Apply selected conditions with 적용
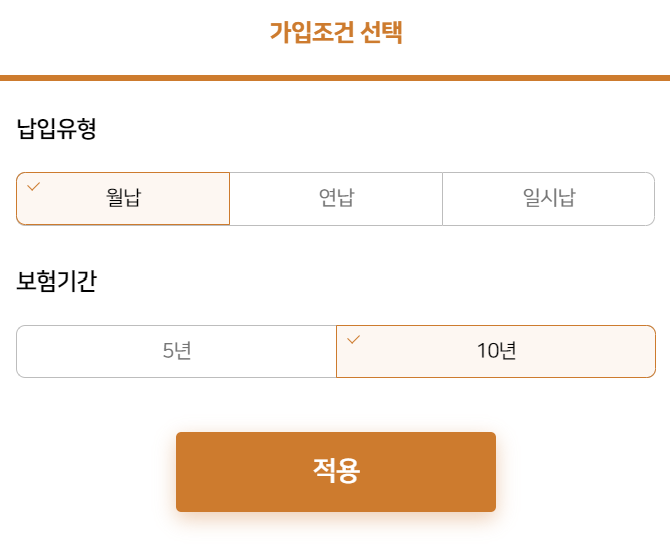 (336, 472)
